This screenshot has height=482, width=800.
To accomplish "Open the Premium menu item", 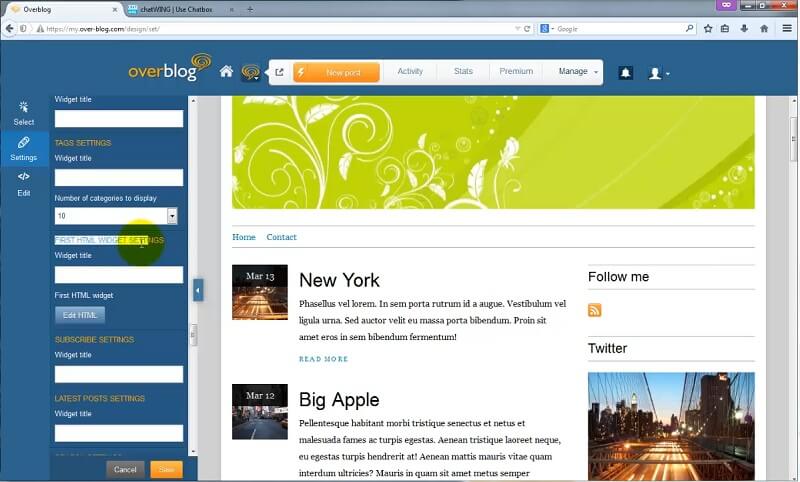I will tap(516, 71).
